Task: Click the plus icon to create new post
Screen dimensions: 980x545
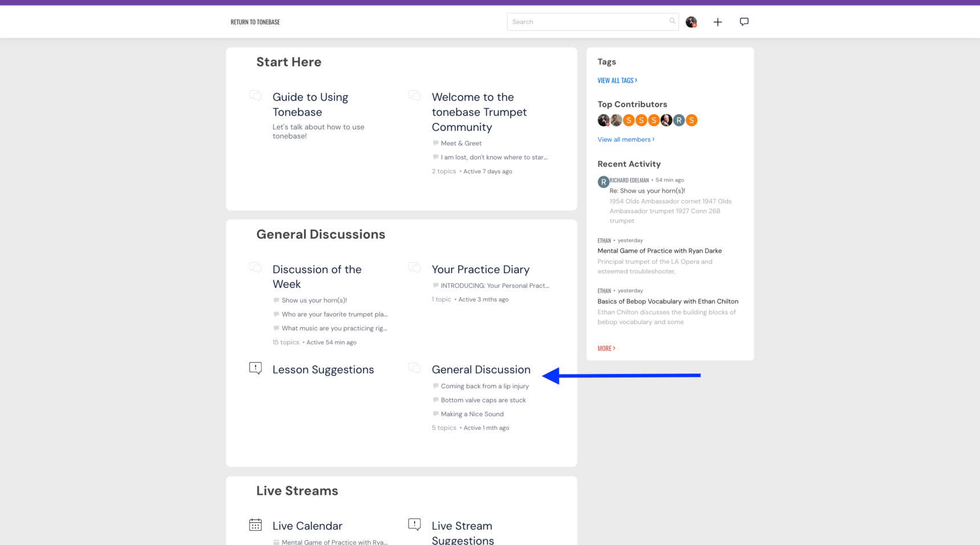Action: (718, 22)
